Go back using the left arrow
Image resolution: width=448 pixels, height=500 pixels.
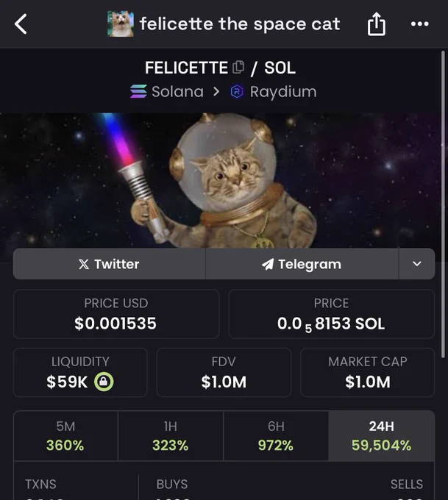[x=21, y=24]
